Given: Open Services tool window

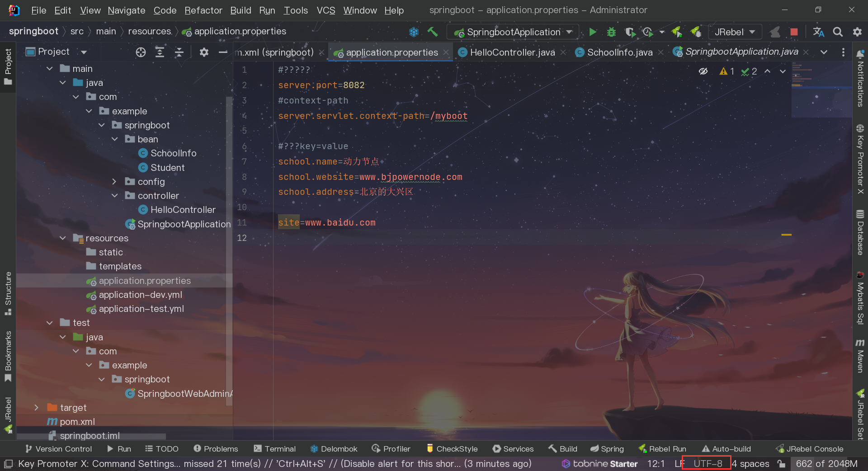Looking at the screenshot, I should tap(513, 449).
